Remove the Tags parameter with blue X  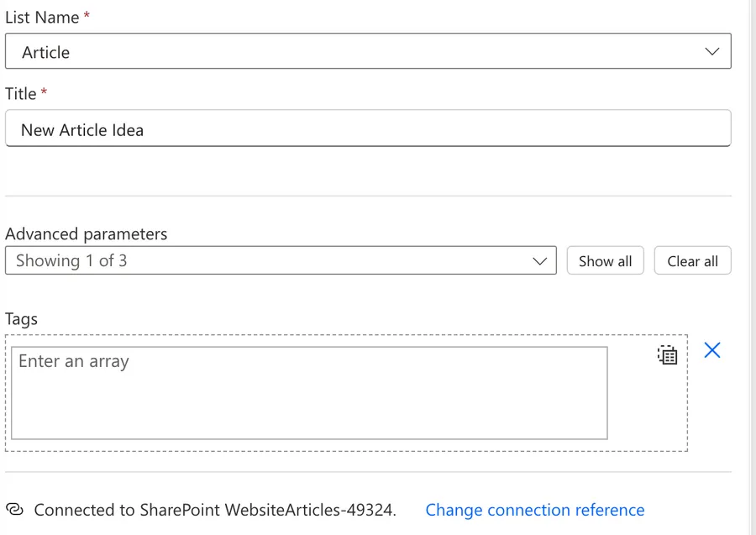click(x=711, y=350)
